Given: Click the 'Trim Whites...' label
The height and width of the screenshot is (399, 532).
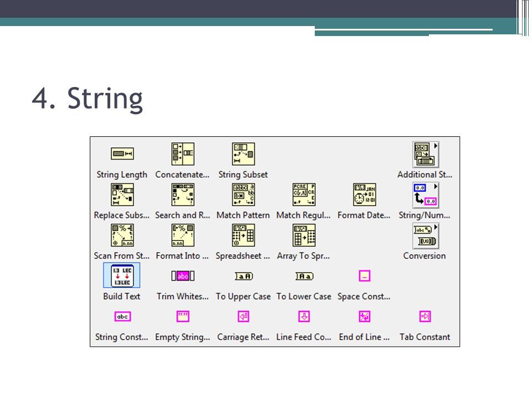Looking at the screenshot, I should (x=182, y=296).
